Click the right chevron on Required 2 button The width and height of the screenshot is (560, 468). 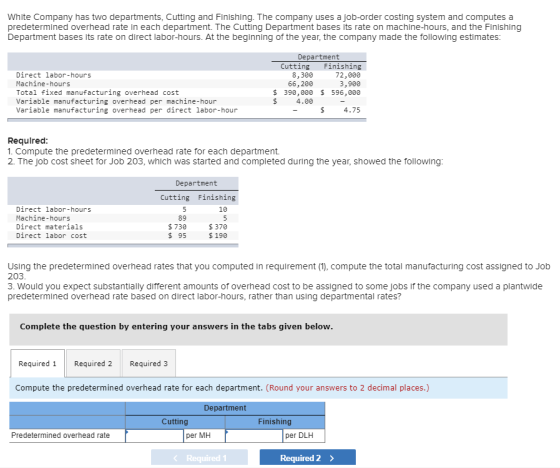pyautogui.click(x=332, y=458)
